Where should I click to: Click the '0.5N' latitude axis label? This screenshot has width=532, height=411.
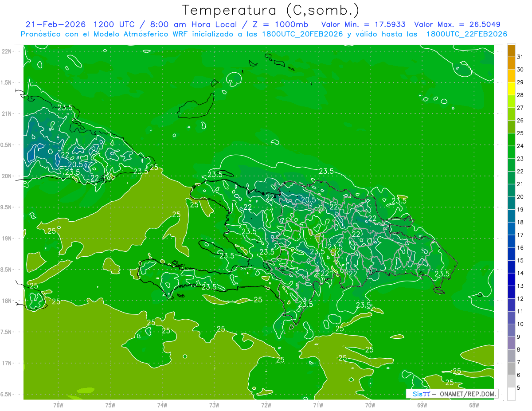[7, 145]
